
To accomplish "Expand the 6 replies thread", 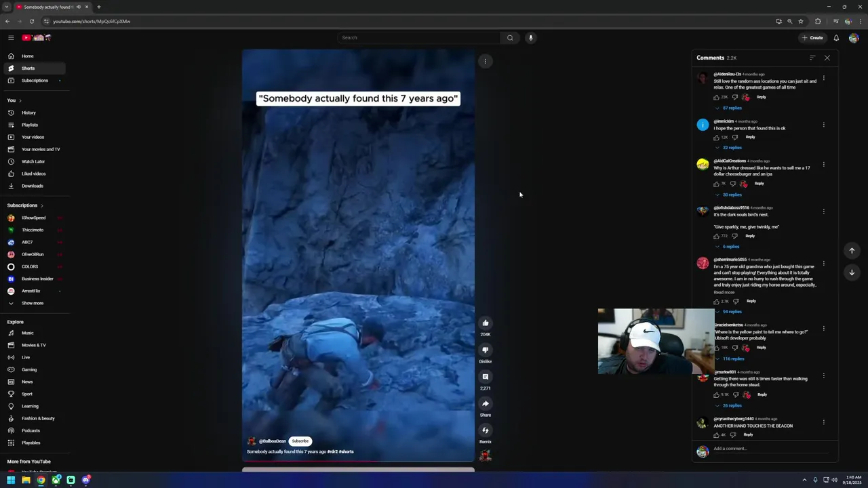I will tap(728, 247).
